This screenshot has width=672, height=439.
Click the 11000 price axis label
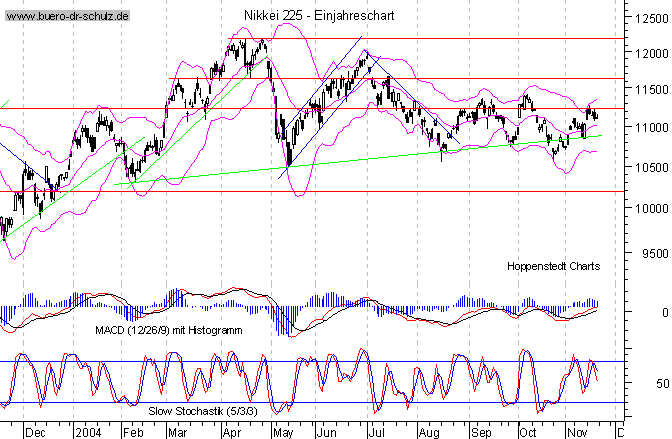pyautogui.click(x=649, y=128)
